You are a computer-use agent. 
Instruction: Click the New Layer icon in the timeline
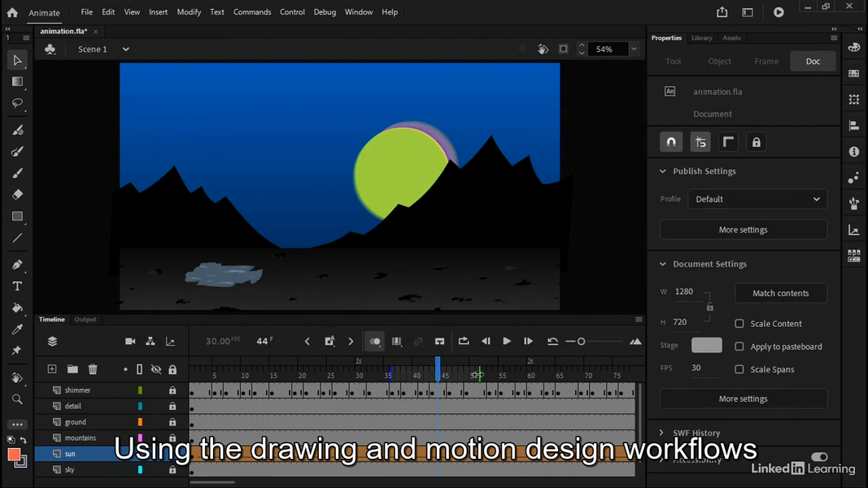coord(51,369)
